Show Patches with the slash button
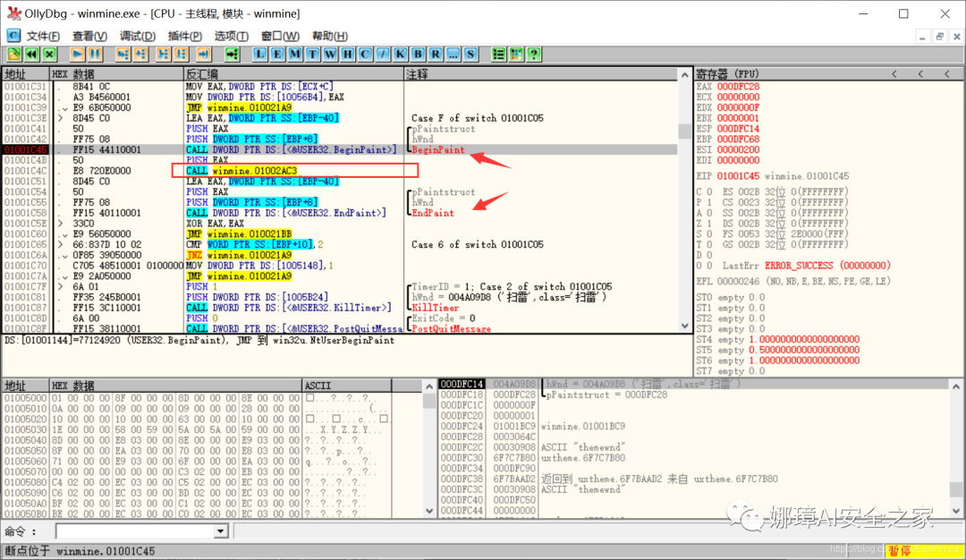This screenshot has height=560, width=966. (383, 55)
